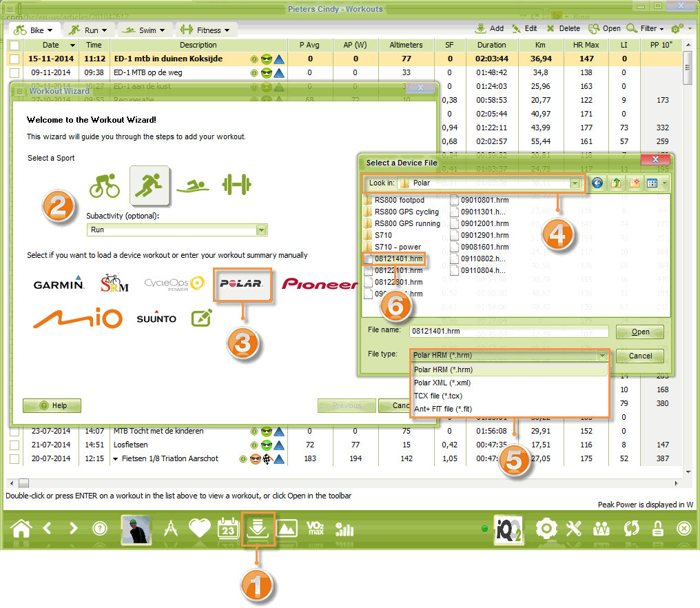Open the calendar icon in bottom toolbar
The height and width of the screenshot is (608, 700).
tap(228, 529)
